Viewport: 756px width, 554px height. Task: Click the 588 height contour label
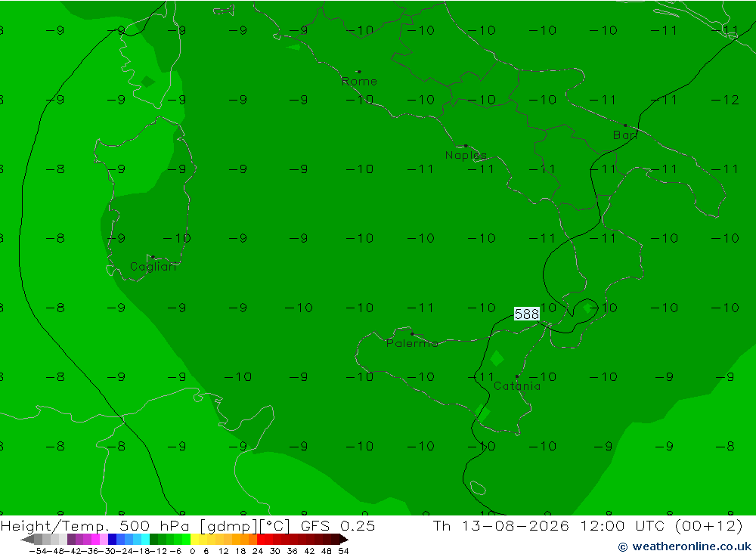coord(526,314)
